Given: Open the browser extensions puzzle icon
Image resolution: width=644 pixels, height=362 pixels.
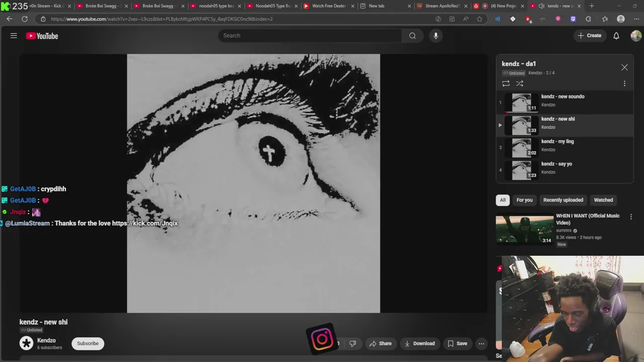Looking at the screenshot, I should (588, 19).
